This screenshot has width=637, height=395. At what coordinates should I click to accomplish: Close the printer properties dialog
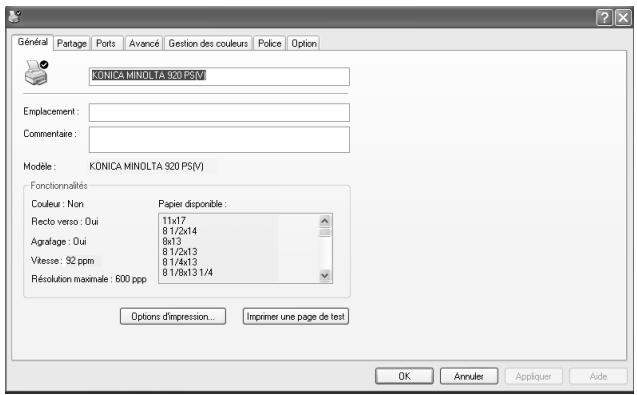point(623,18)
